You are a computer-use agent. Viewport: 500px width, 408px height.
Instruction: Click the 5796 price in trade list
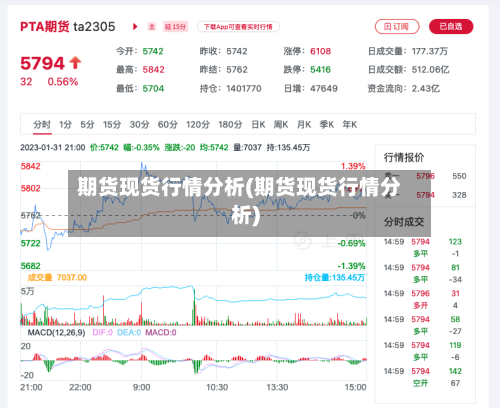tap(420, 294)
